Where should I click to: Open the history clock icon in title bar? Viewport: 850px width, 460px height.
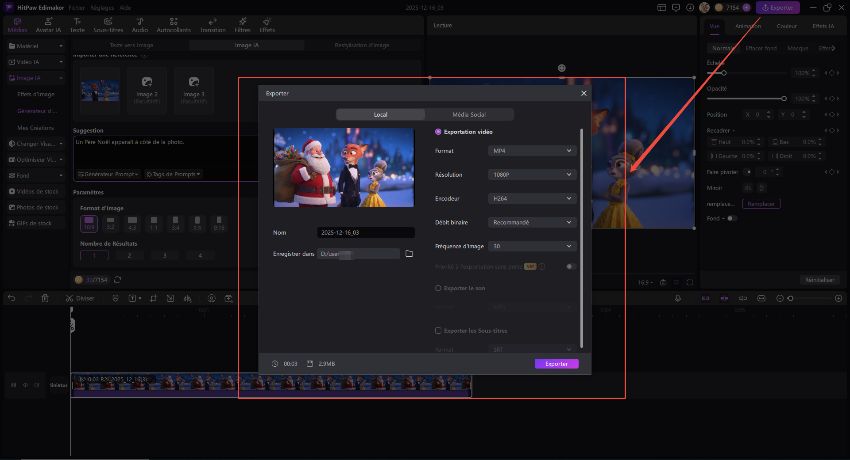(690, 8)
